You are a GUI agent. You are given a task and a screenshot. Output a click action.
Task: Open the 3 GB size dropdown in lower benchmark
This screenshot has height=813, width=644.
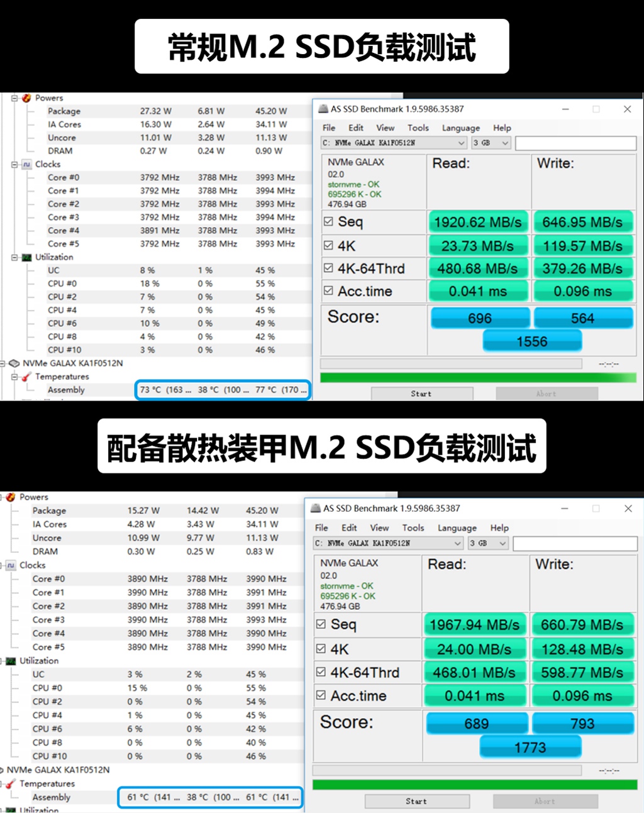coord(489,543)
